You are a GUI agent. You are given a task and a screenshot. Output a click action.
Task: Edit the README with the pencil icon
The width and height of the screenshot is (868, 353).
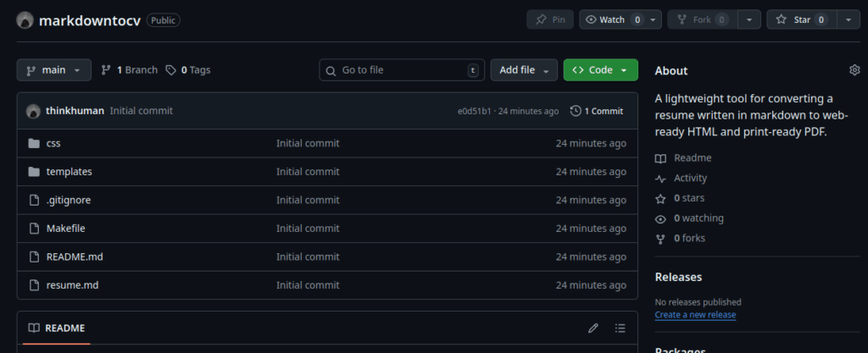point(593,328)
